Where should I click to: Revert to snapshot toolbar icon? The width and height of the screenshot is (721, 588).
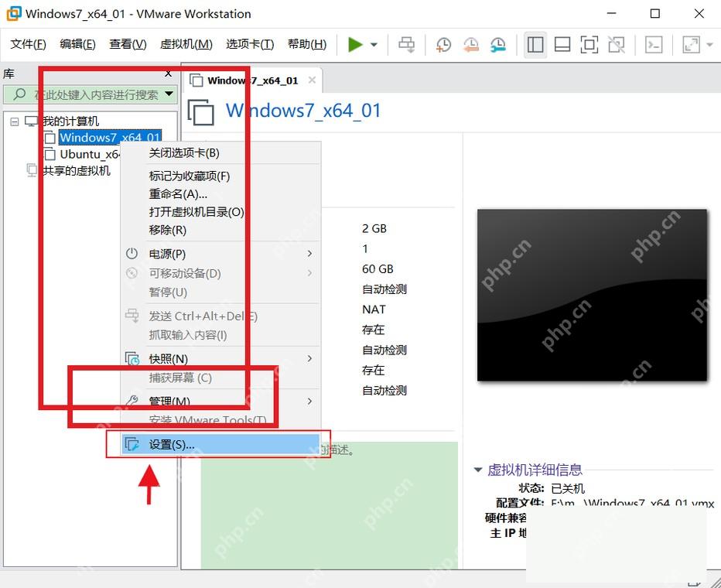[x=471, y=45]
